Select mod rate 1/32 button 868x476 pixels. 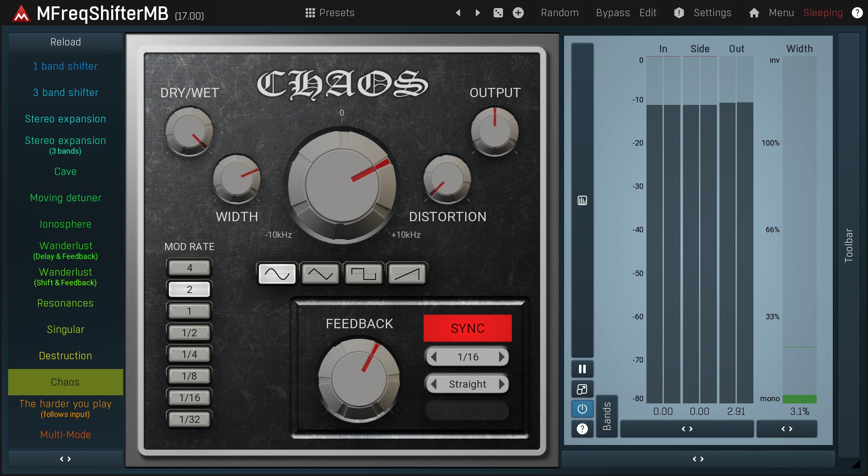(x=189, y=420)
